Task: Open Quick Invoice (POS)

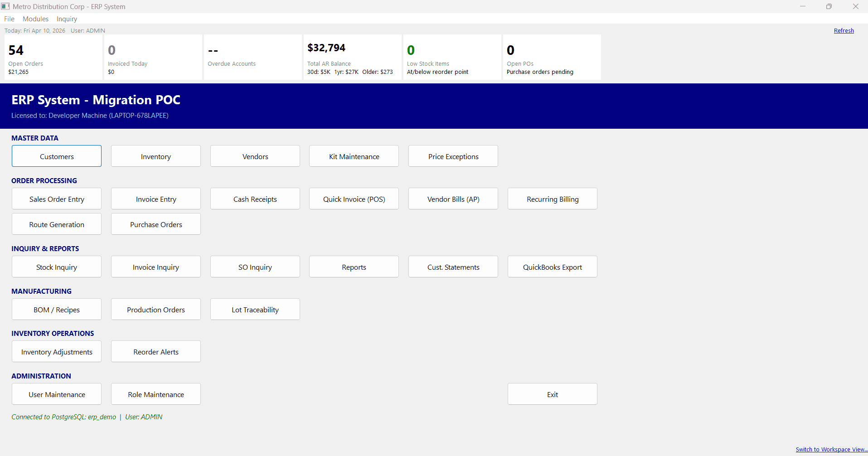Action: coord(354,199)
